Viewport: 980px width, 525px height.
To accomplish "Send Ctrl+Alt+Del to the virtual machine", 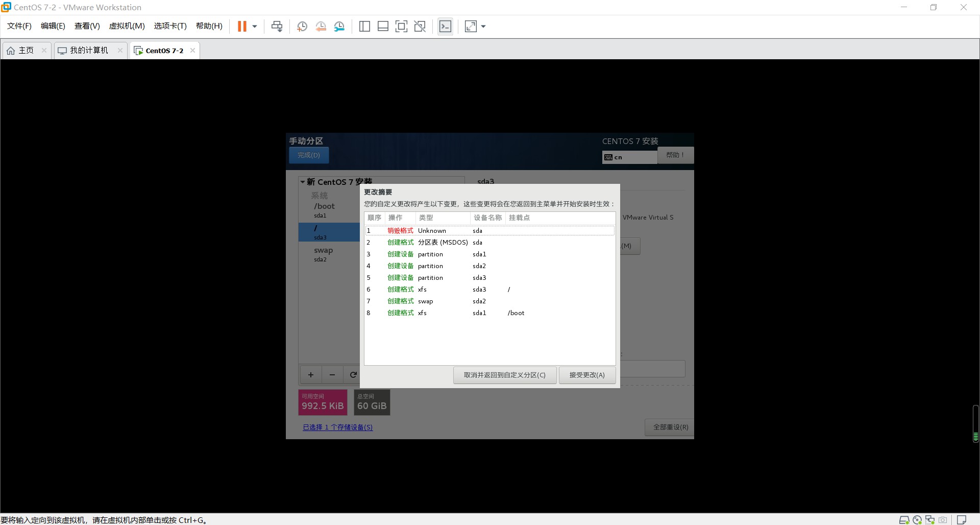I will pyautogui.click(x=277, y=27).
